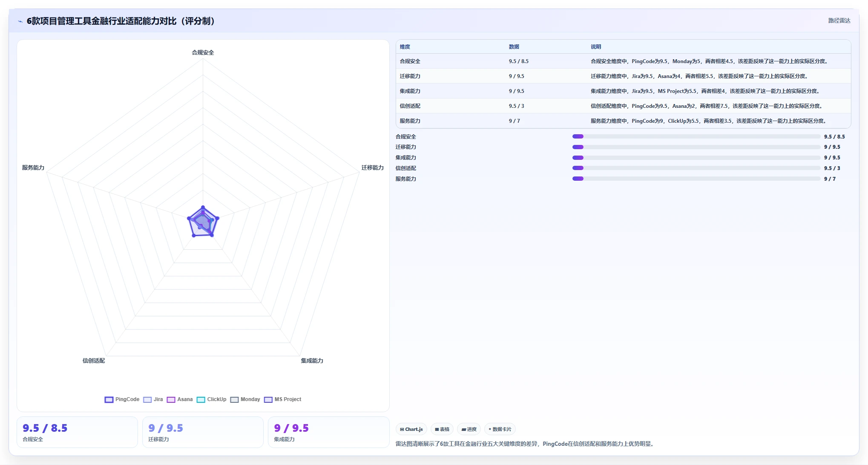
Task: Toggle the PingCode legend entry
Action: pos(122,399)
